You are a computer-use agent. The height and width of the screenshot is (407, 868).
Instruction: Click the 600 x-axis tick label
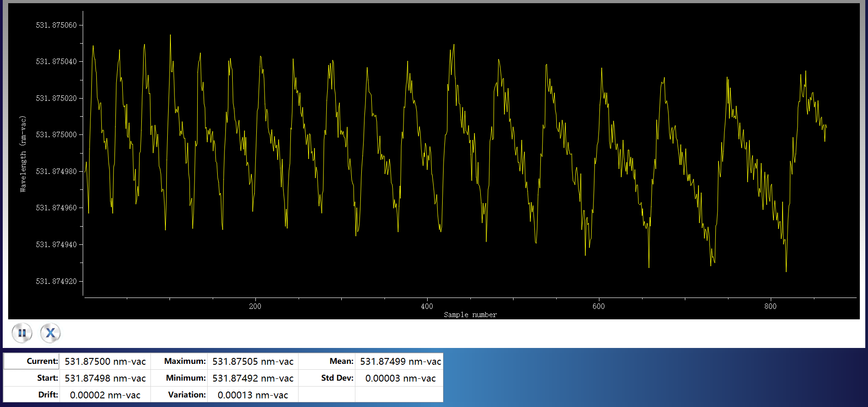tap(599, 306)
